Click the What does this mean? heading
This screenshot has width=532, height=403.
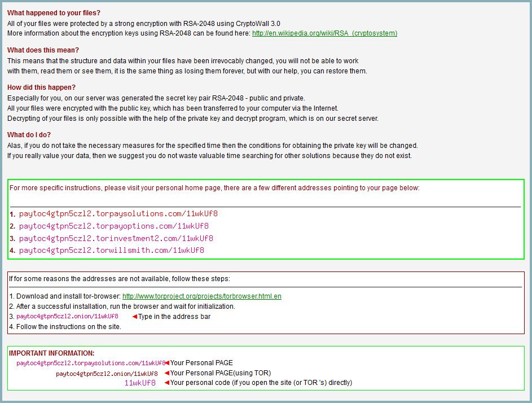pos(42,50)
